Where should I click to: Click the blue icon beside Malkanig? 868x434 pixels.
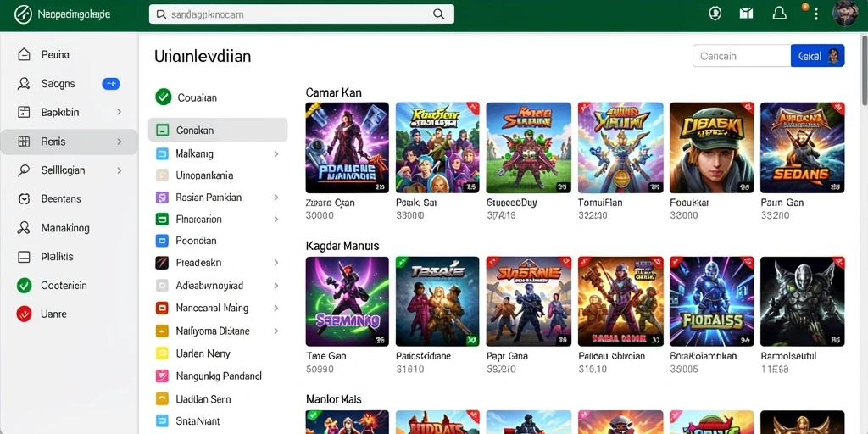click(x=162, y=154)
